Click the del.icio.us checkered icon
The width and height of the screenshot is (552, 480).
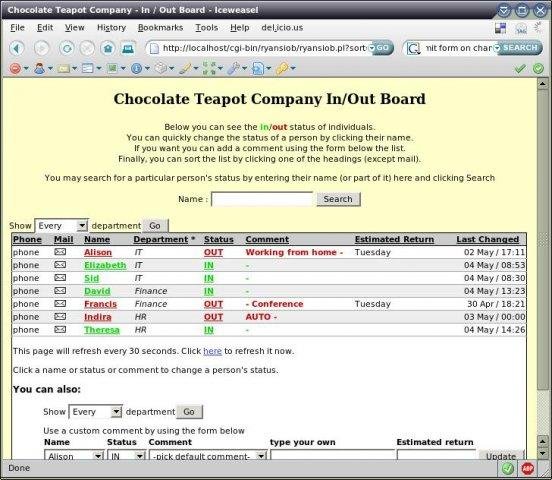click(500, 28)
